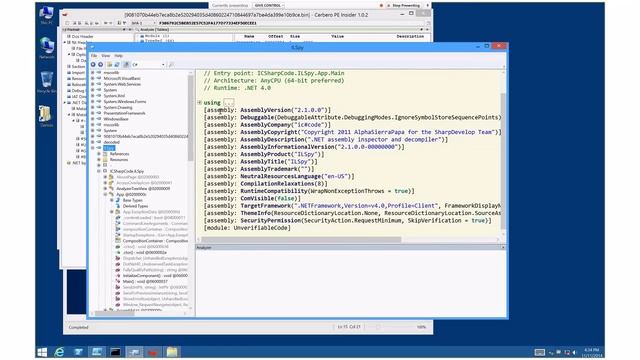Collapse the ICSharpCode.ILSpy namespace node
This screenshot has height=360, width=640.
(x=99, y=171)
